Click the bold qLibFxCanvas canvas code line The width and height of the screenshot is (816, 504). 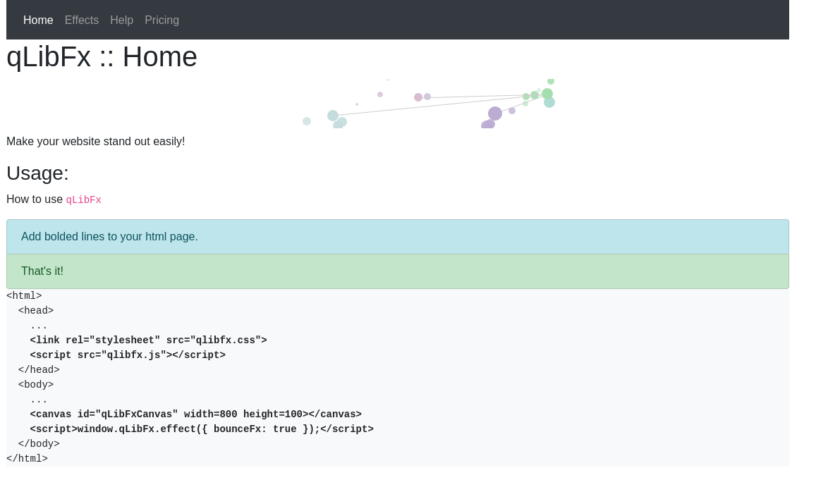coord(195,414)
